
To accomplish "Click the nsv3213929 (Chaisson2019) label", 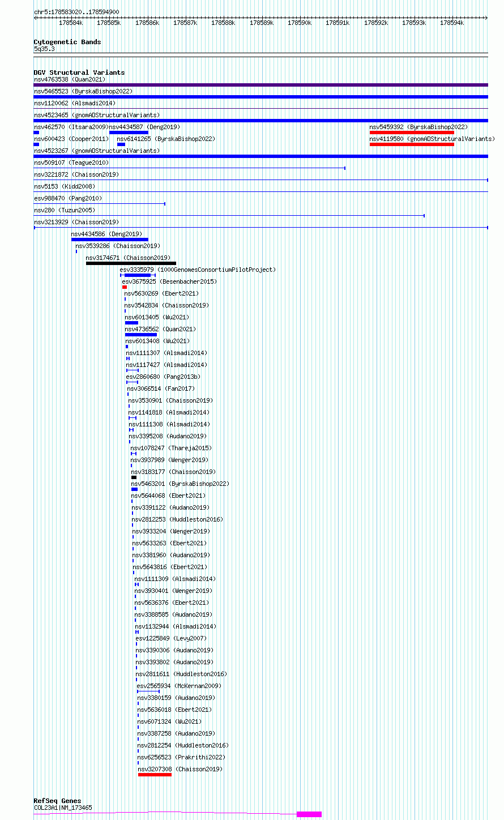I will click(76, 222).
